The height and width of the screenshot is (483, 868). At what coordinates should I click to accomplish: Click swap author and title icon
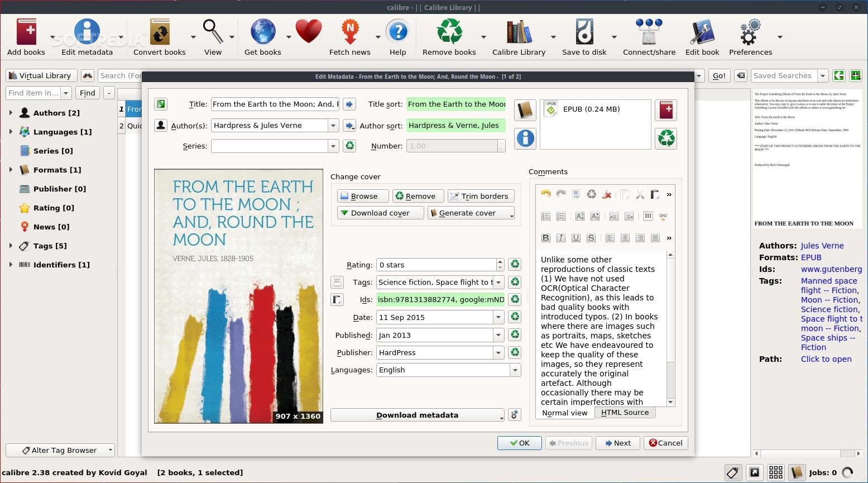pyautogui.click(x=161, y=104)
